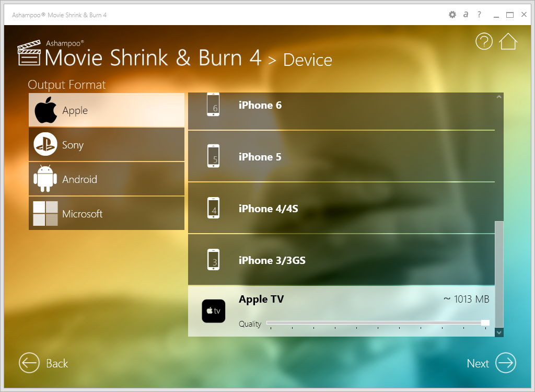Choose the iPhone 5 device
Viewport: 535px width, 392px height.
click(341, 156)
